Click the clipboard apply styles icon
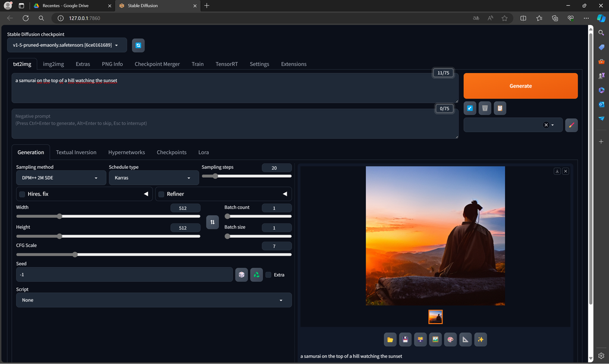Screen dimensions: 609x364 coord(500,108)
